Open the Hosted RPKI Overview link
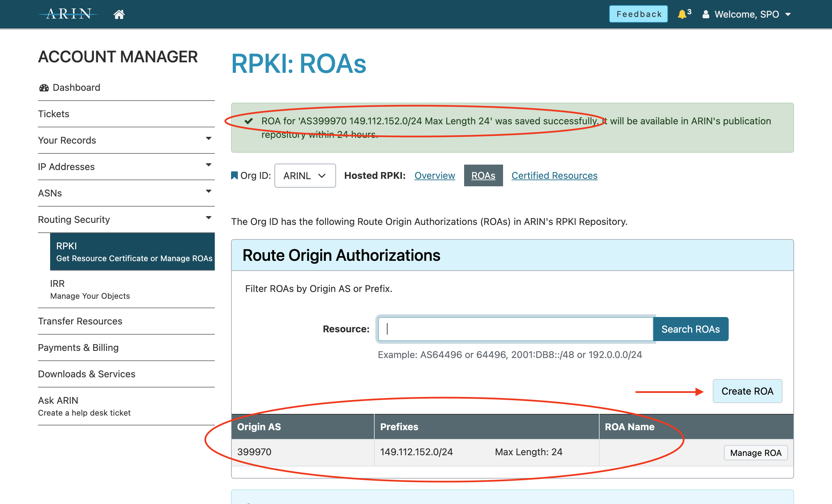832x504 pixels. point(435,175)
